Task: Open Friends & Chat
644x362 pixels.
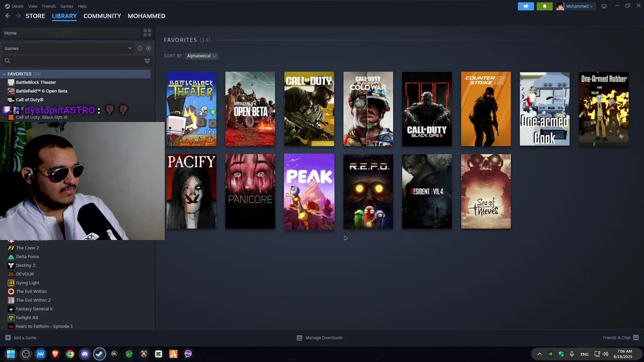Action: tap(617, 338)
